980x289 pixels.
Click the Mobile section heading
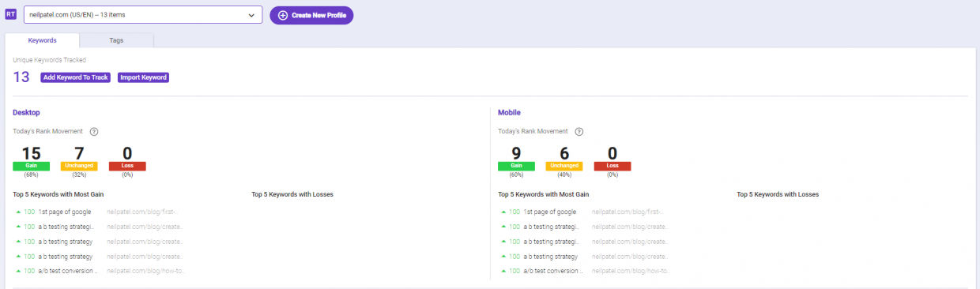509,113
